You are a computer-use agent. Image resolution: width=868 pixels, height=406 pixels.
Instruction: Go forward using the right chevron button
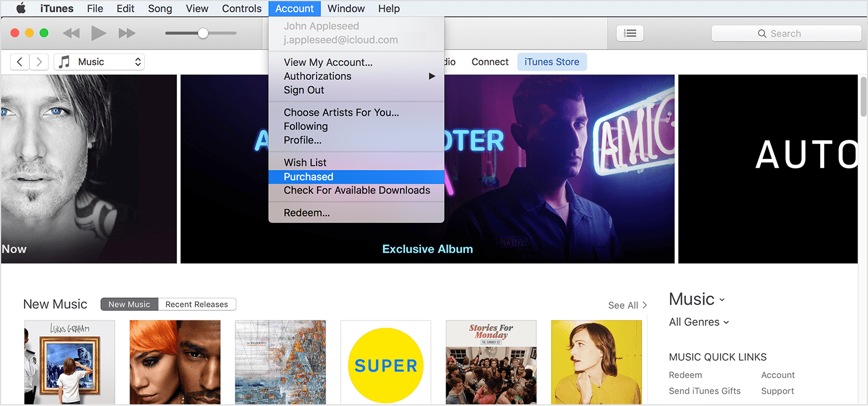(38, 62)
